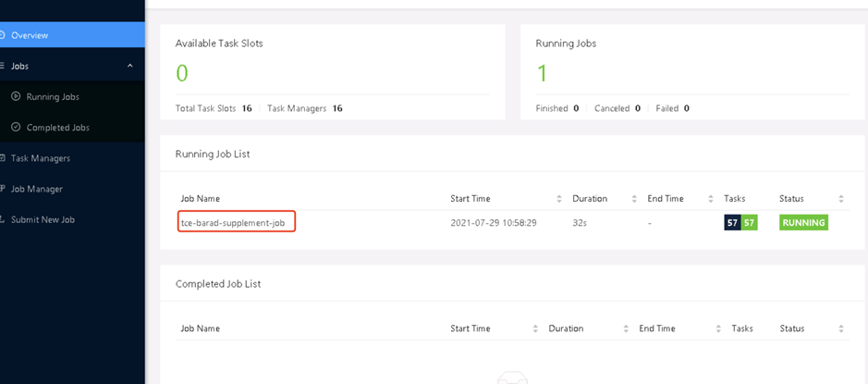Sort running jobs by Duration arrows
Screen dimensions: 868x384
click(x=634, y=198)
